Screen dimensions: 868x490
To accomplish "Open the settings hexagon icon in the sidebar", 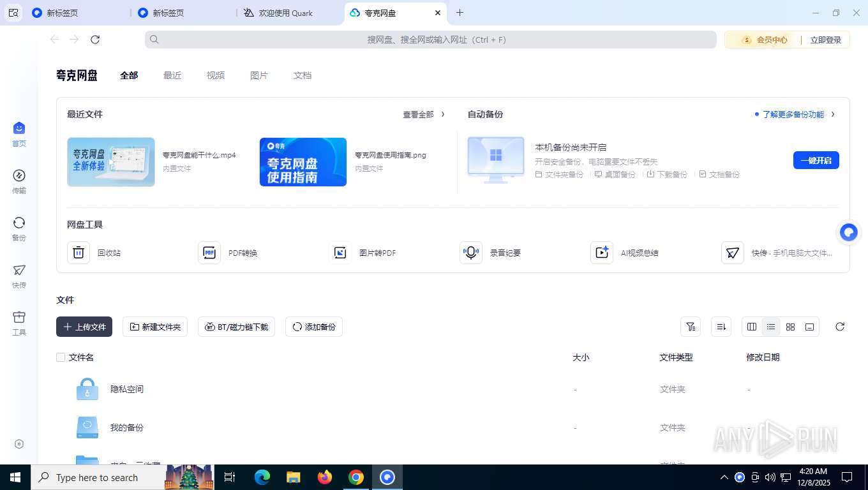I will click(19, 444).
